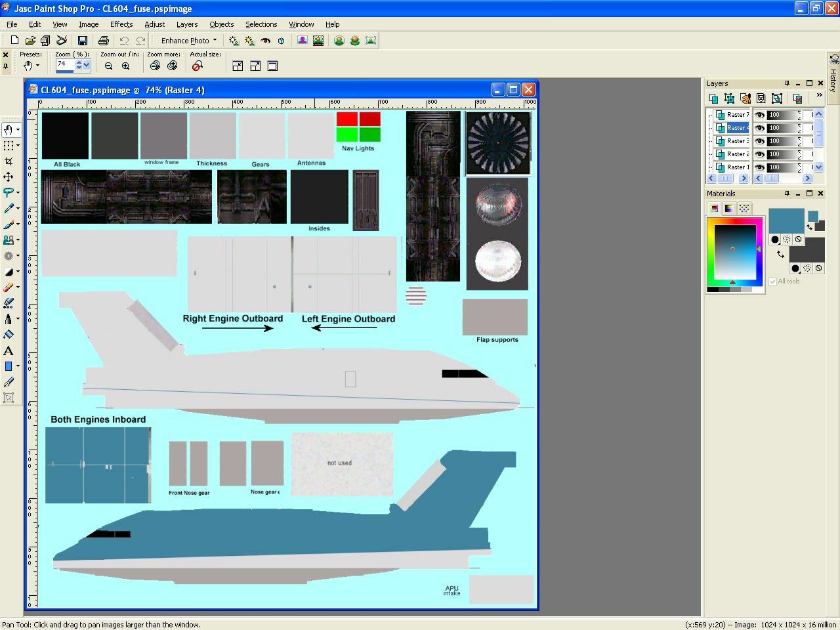The width and height of the screenshot is (840, 630).
Task: Reset view to actual size
Action: coord(197,66)
